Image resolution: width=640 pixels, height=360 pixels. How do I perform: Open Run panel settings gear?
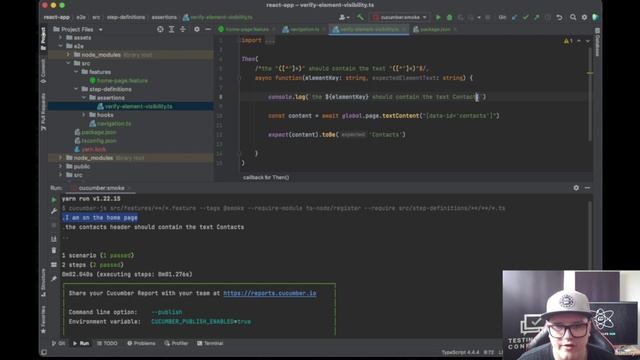(x=576, y=188)
